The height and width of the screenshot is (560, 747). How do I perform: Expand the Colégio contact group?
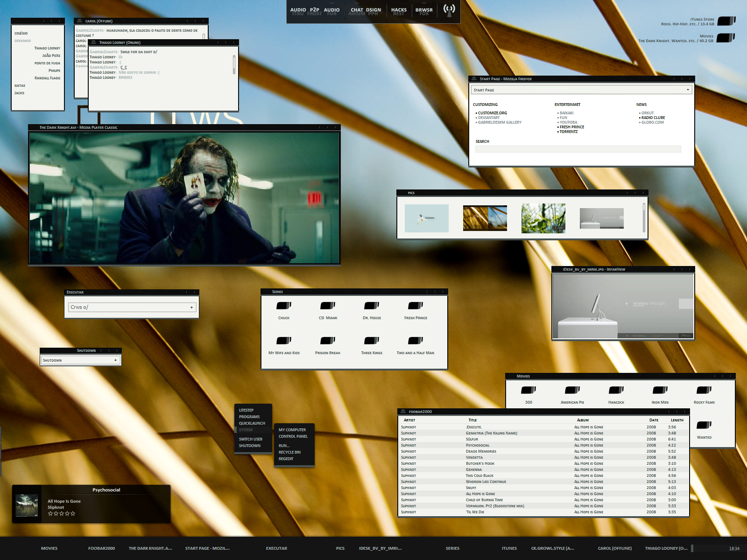21,33
